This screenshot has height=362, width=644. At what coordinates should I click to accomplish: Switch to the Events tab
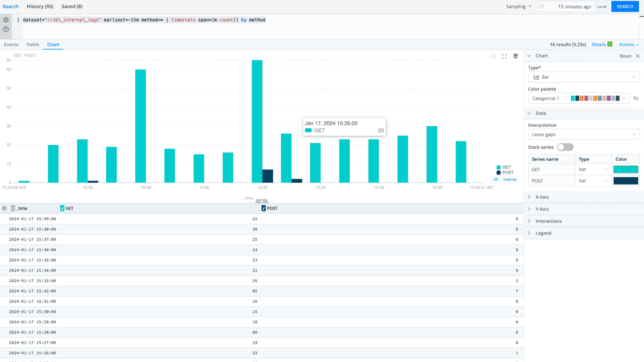click(11, 45)
